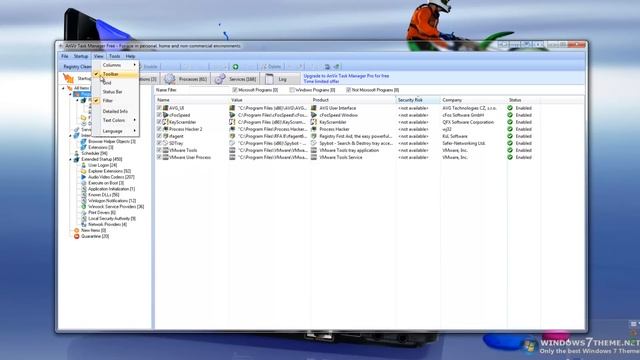640x360 pixels.
Task: Sort by the Company column header
Action: (x=473, y=100)
